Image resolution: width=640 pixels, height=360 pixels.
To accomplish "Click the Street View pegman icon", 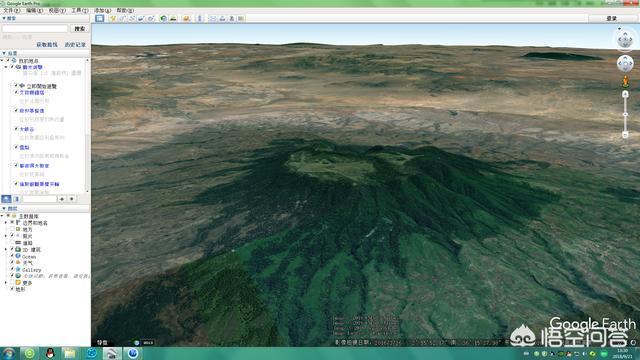I will pos(625,82).
